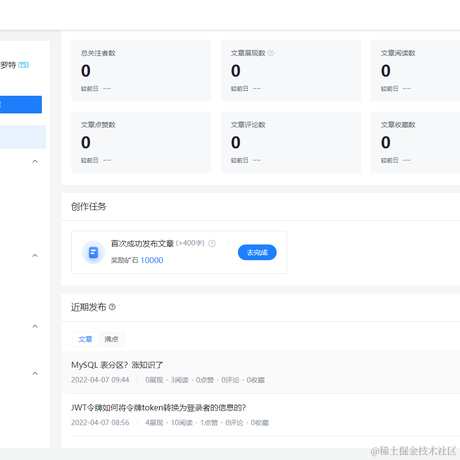Click the 文章展现数 stat card
This screenshot has height=460, width=460.
click(x=291, y=70)
